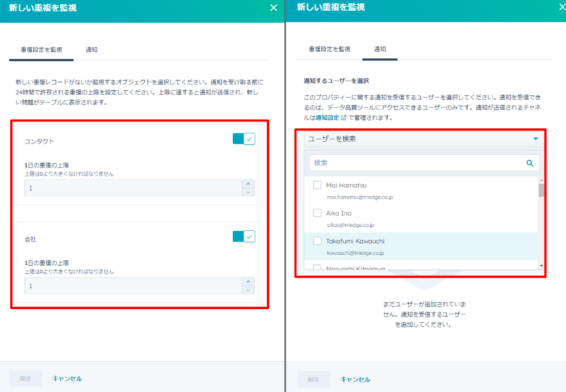Select the mai.hamatsu@triedge.co.jp email text
The width and height of the screenshot is (566, 392).
[360, 197]
